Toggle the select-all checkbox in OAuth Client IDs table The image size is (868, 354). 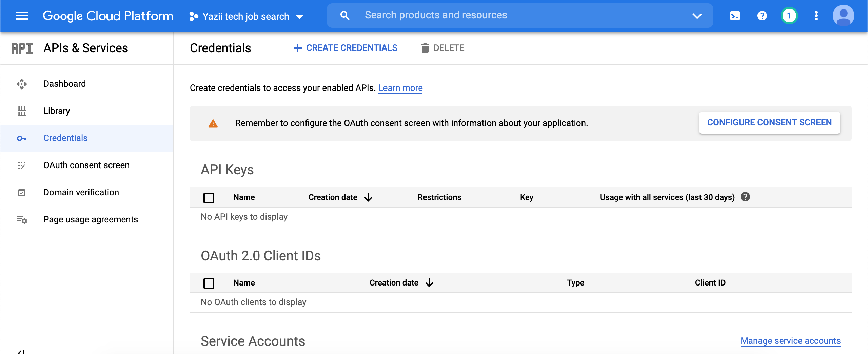(209, 283)
